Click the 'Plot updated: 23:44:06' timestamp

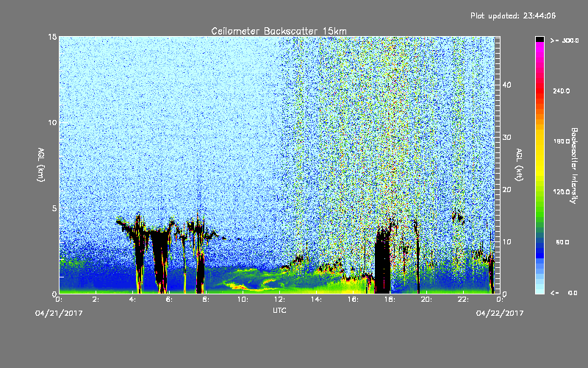tap(513, 15)
